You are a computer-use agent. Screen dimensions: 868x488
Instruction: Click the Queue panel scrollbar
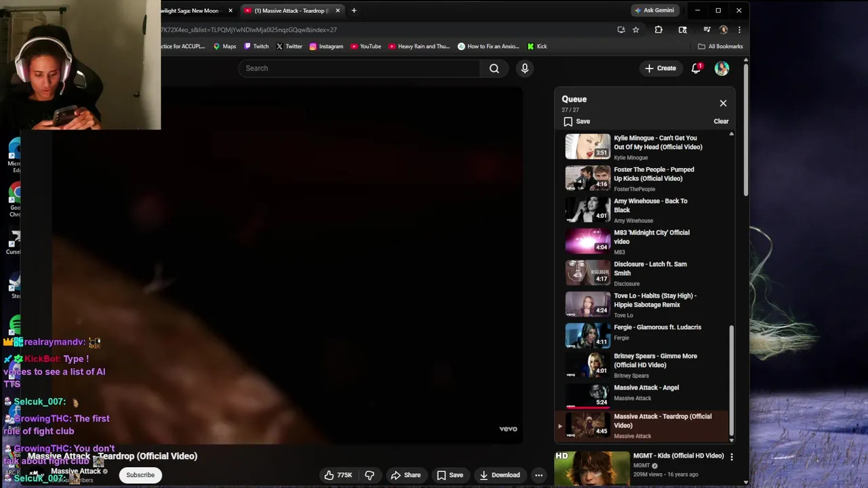click(731, 380)
